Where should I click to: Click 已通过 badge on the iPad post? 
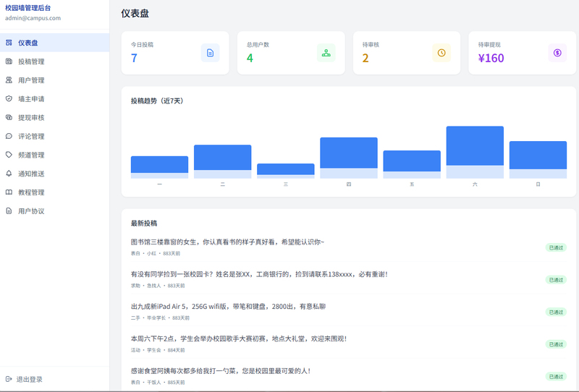click(556, 312)
